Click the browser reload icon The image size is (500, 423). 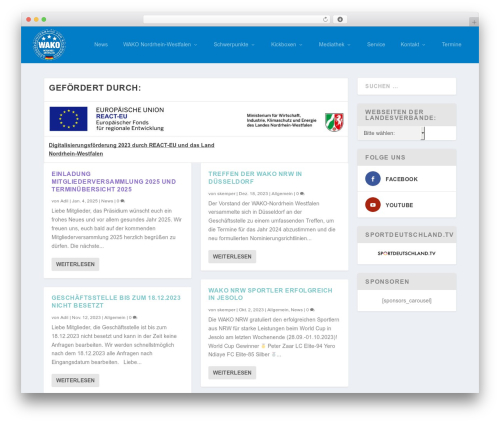tap(325, 19)
